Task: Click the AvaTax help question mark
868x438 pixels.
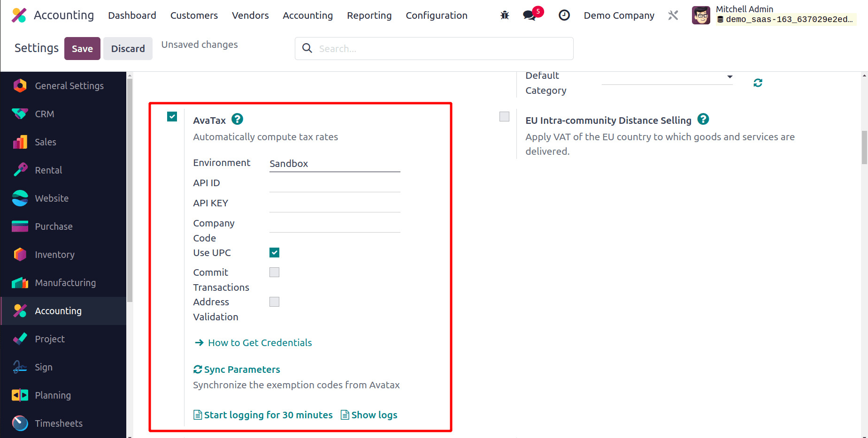Action: (238, 120)
